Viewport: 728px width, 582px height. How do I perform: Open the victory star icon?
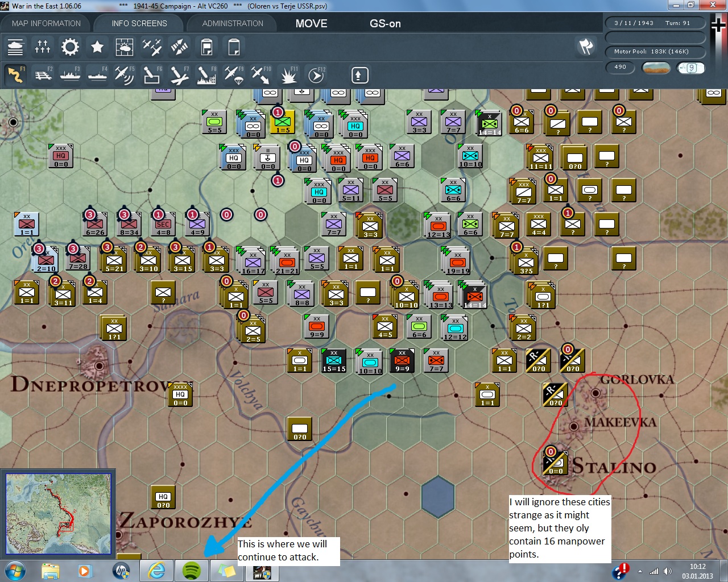point(97,47)
